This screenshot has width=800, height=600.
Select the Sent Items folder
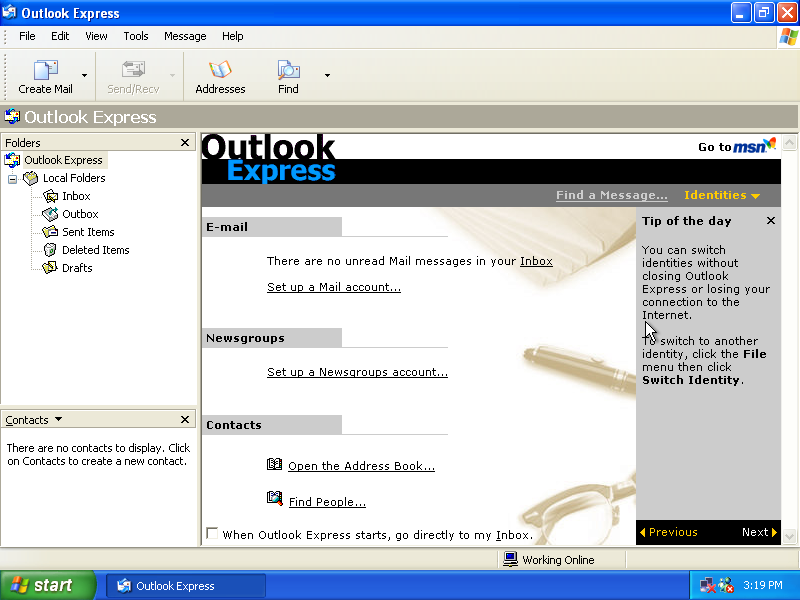coord(87,232)
